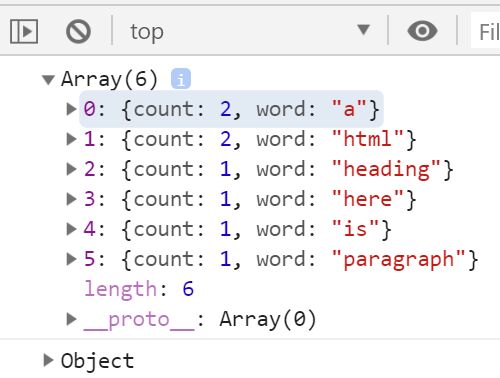Screen dimensions: 500x378
Task: Expand array item 0 with word "a"
Action: click(71, 109)
